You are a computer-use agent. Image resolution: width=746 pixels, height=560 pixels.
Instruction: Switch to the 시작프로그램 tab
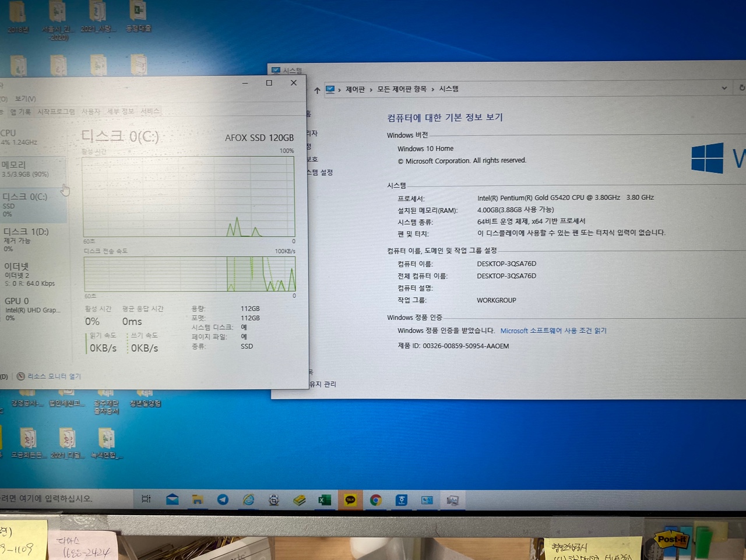coord(56,111)
